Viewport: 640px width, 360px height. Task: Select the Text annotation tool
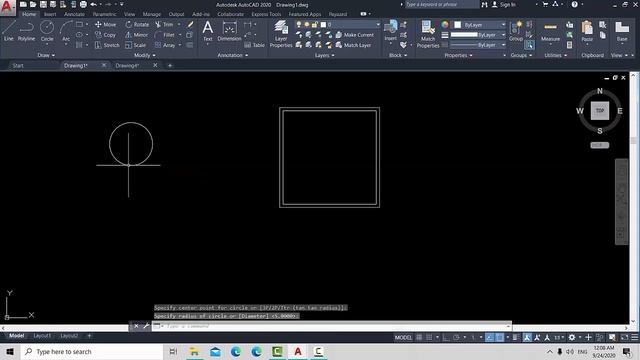pos(208,31)
